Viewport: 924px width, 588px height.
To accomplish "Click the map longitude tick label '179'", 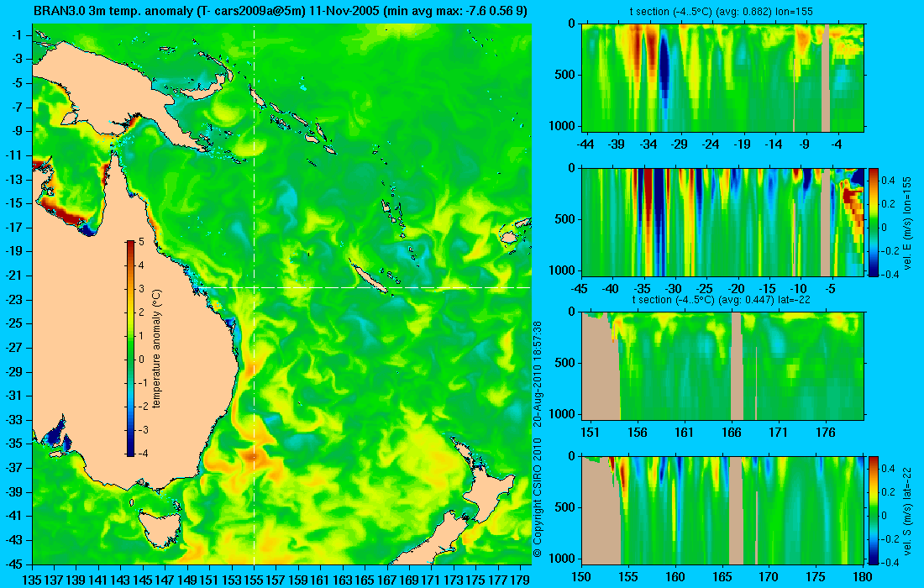I will 519,580.
